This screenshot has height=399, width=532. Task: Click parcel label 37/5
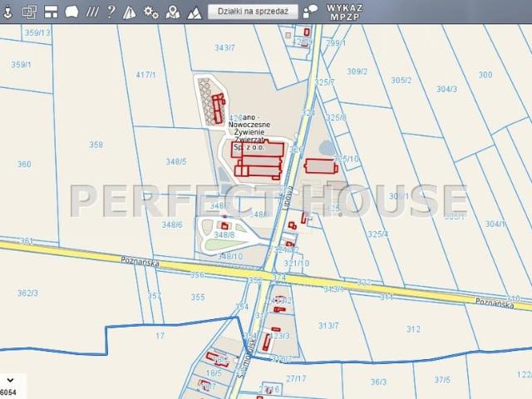point(442,380)
